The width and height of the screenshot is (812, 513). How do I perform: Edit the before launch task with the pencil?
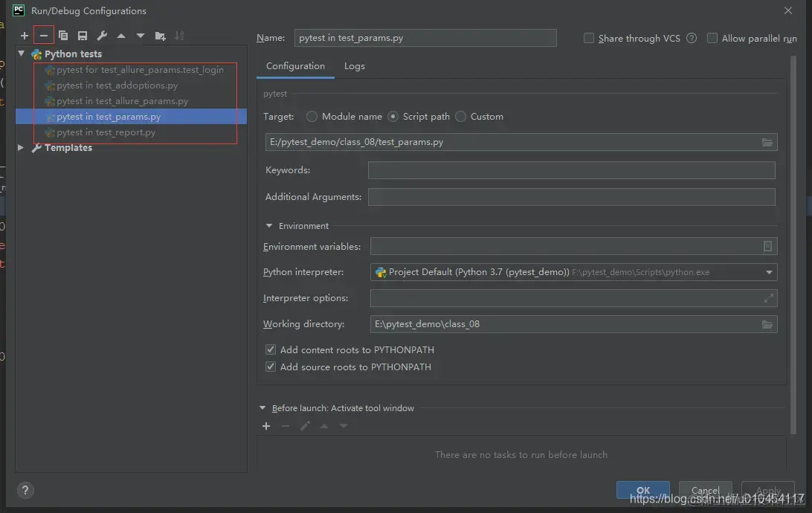(305, 426)
